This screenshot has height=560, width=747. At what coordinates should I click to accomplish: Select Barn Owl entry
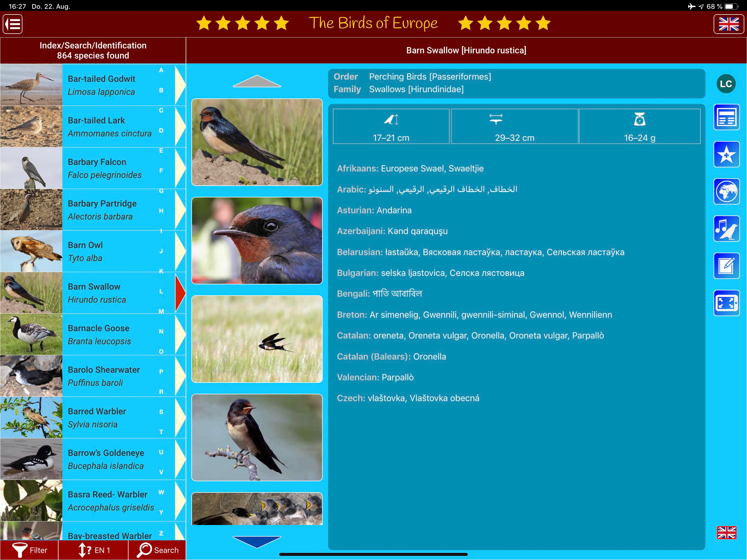click(93, 251)
